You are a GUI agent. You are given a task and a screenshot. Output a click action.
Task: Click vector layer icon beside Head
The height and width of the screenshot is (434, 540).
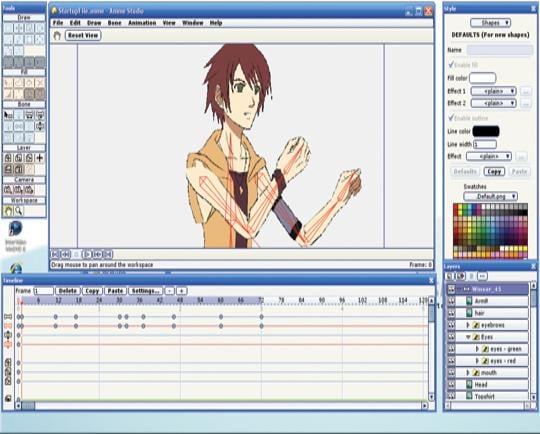click(469, 384)
